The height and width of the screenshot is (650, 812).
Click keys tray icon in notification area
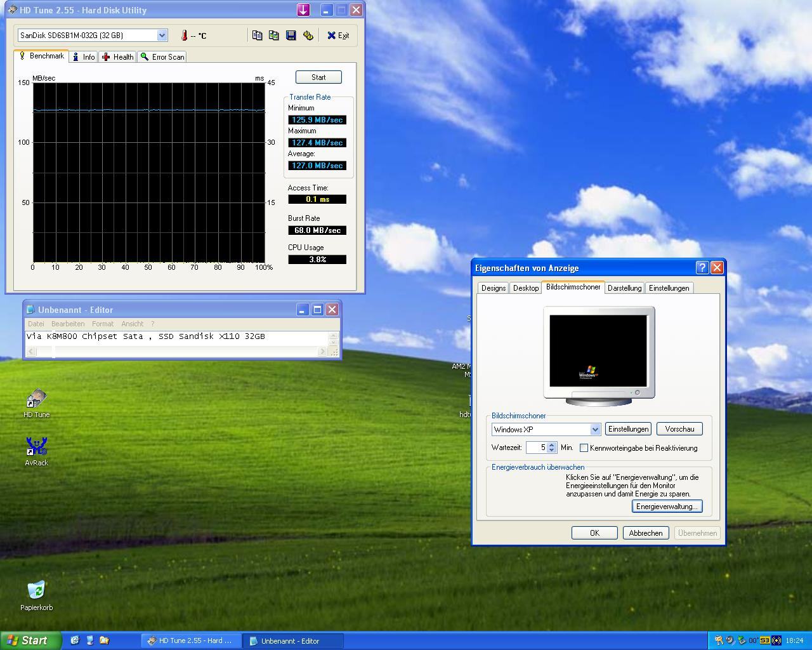point(719,640)
